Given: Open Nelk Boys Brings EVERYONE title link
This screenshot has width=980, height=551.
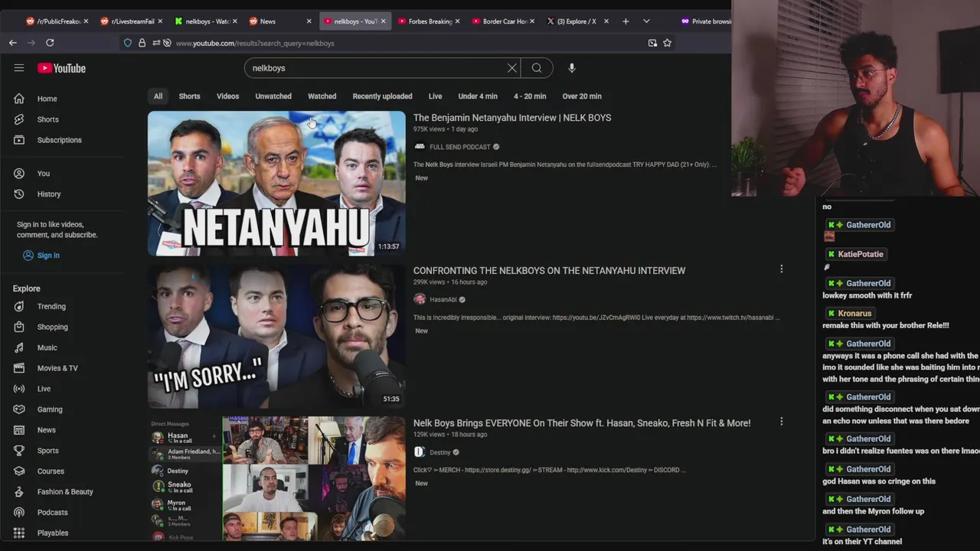Looking at the screenshot, I should 582,423.
